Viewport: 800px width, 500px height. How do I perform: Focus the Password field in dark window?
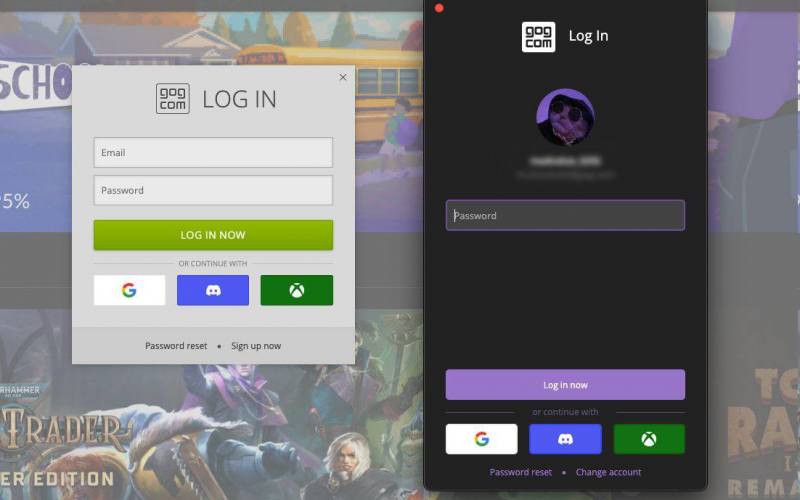tap(565, 215)
